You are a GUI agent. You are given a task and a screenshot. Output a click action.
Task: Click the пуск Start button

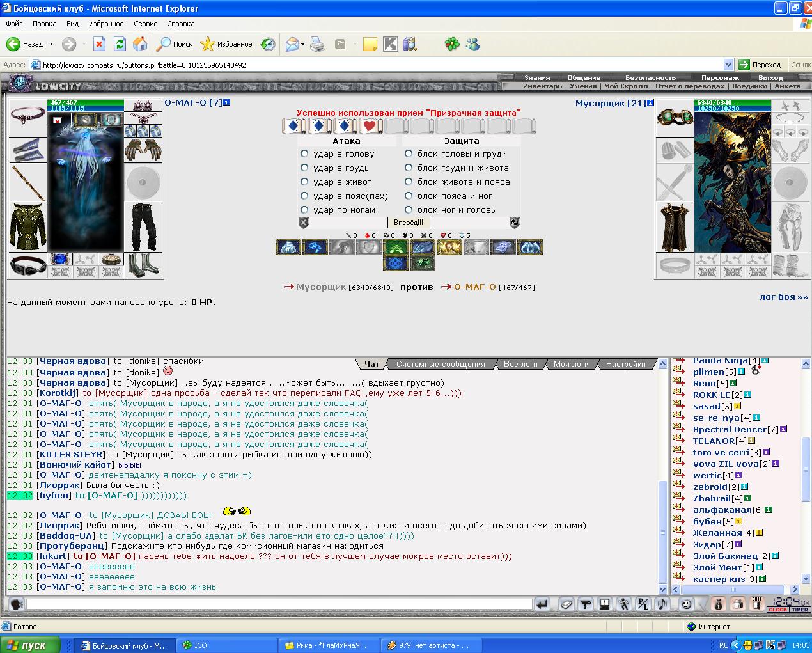pyautogui.click(x=30, y=645)
